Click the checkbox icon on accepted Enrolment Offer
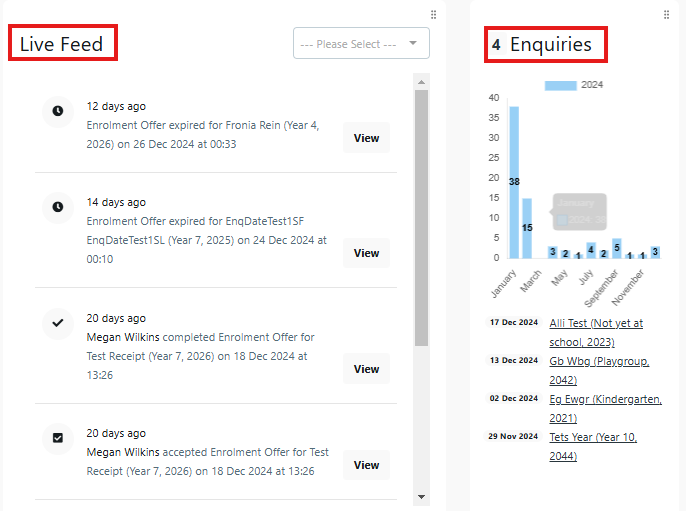The width and height of the screenshot is (686, 511). pos(58,437)
